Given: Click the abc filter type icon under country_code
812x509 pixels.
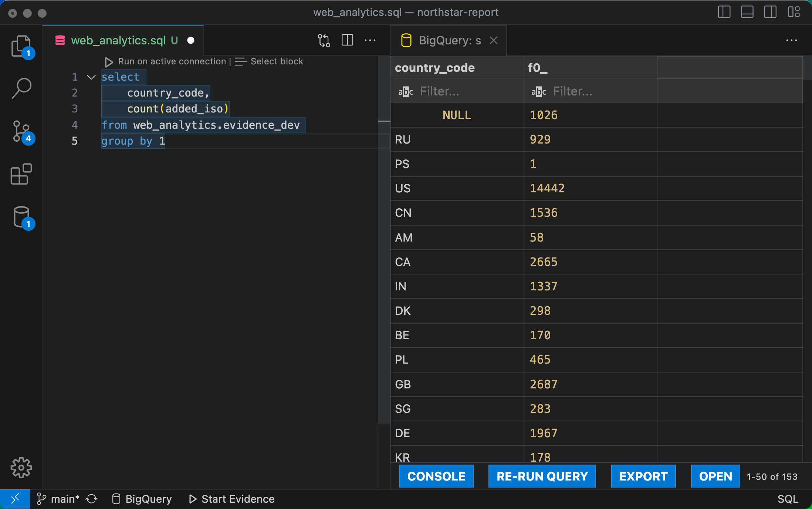Looking at the screenshot, I should click(406, 91).
